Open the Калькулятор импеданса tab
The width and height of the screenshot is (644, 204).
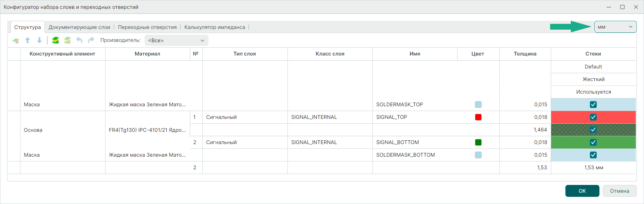click(215, 27)
